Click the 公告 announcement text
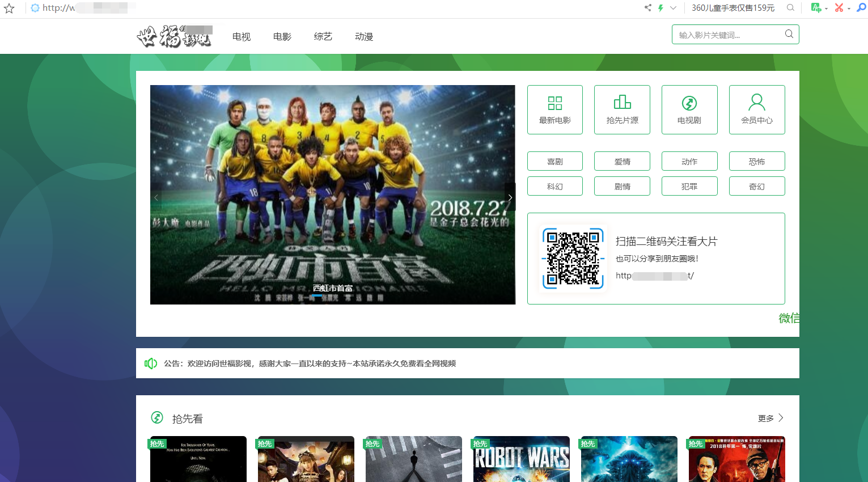 click(310, 363)
